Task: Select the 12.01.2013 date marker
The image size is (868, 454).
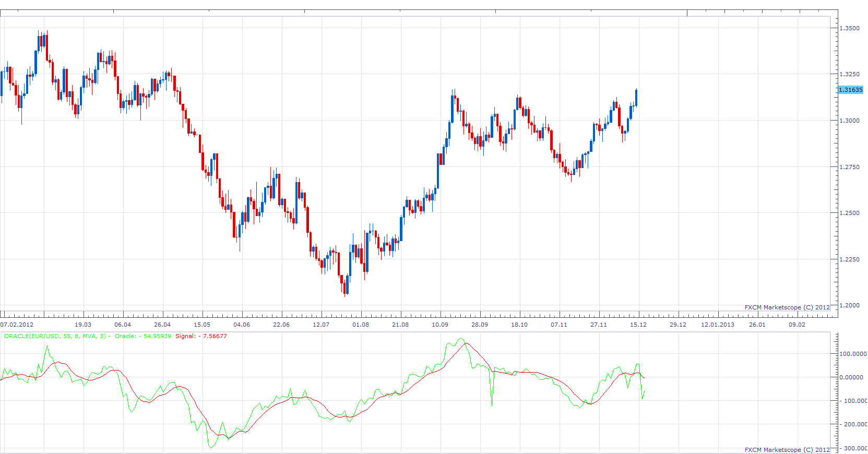Action: tap(718, 325)
